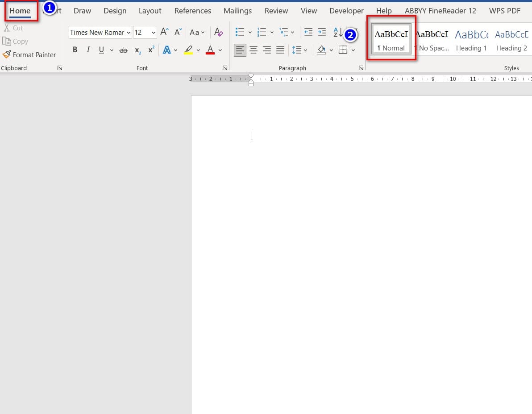Apply Text Effects and Typography
Viewport: 532px width, 414px height.
166,50
